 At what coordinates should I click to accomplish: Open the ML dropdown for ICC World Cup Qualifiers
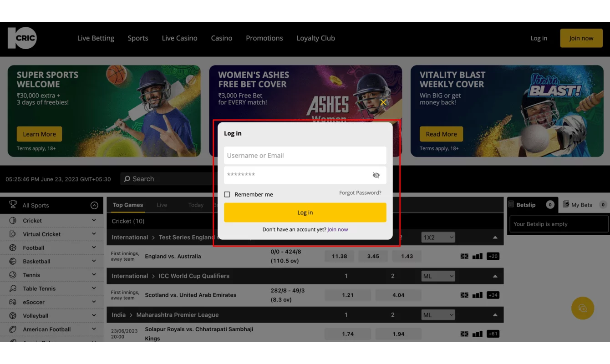pyautogui.click(x=438, y=276)
